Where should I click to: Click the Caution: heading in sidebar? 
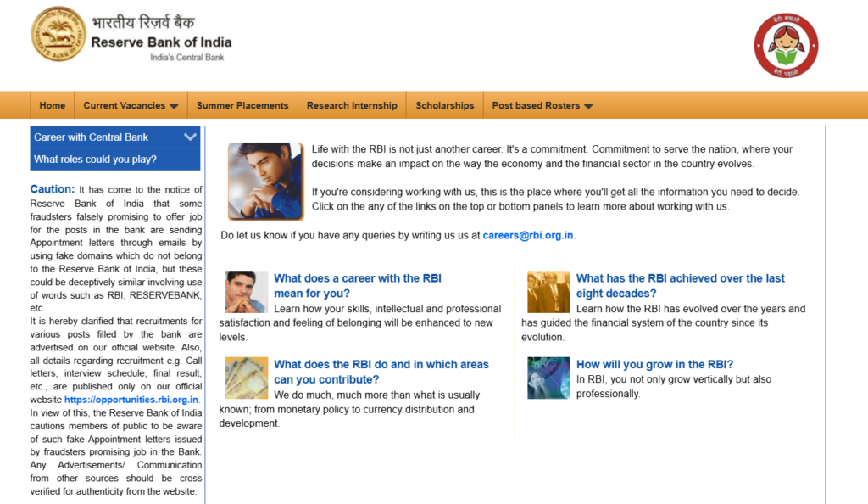click(52, 189)
